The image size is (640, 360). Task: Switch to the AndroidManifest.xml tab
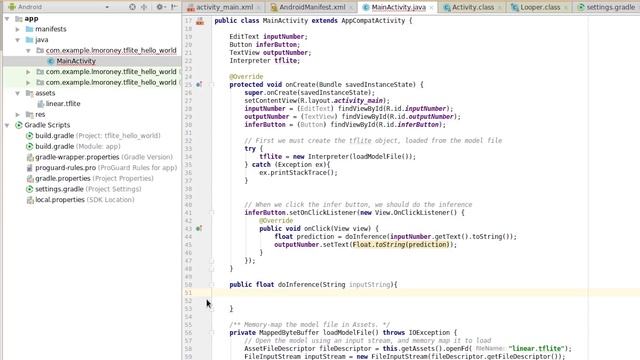pyautogui.click(x=312, y=7)
